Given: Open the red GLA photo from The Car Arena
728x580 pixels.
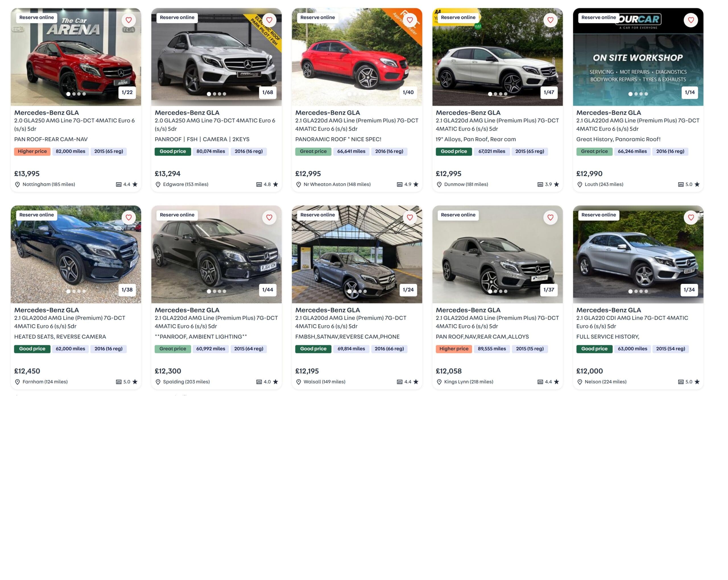Looking at the screenshot, I should tap(76, 57).
